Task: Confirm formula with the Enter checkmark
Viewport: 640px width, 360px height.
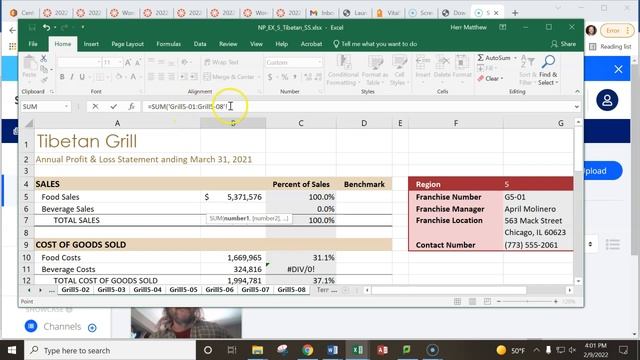Action: [x=113, y=107]
